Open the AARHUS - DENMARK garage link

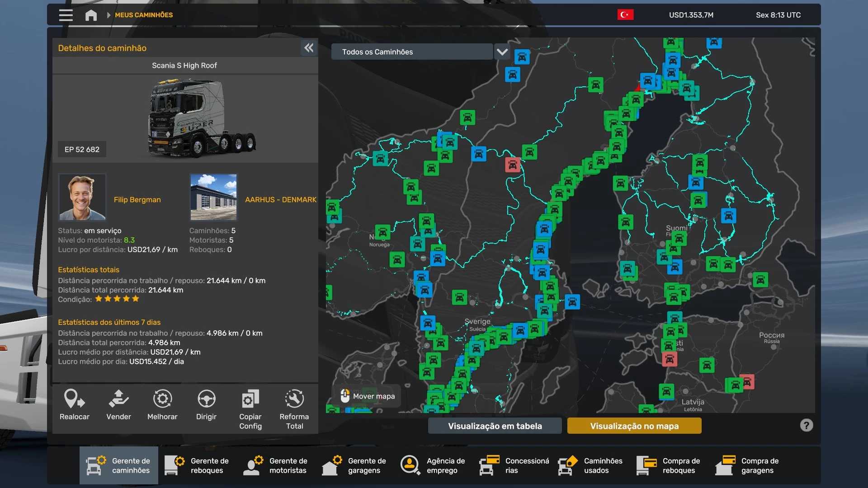tap(280, 200)
